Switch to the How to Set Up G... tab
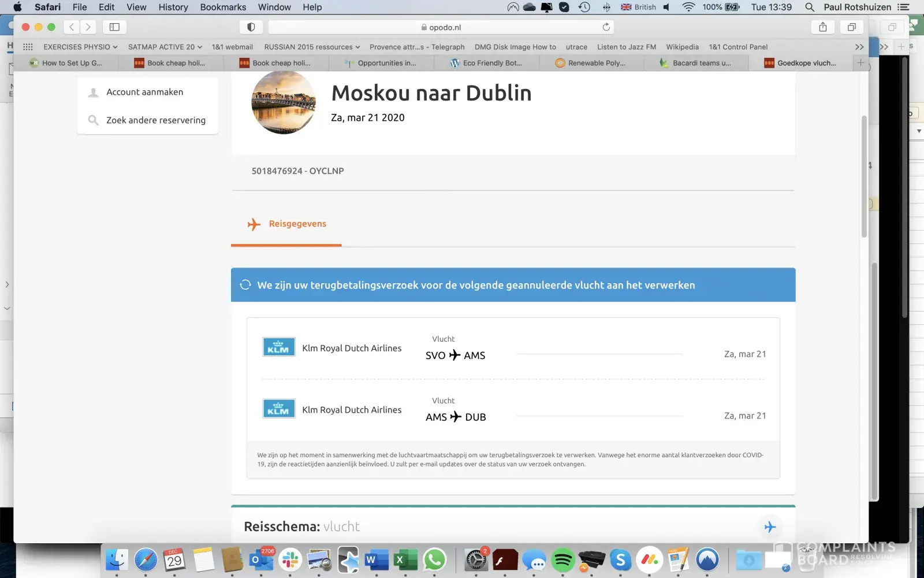The image size is (924, 578). click(x=66, y=63)
